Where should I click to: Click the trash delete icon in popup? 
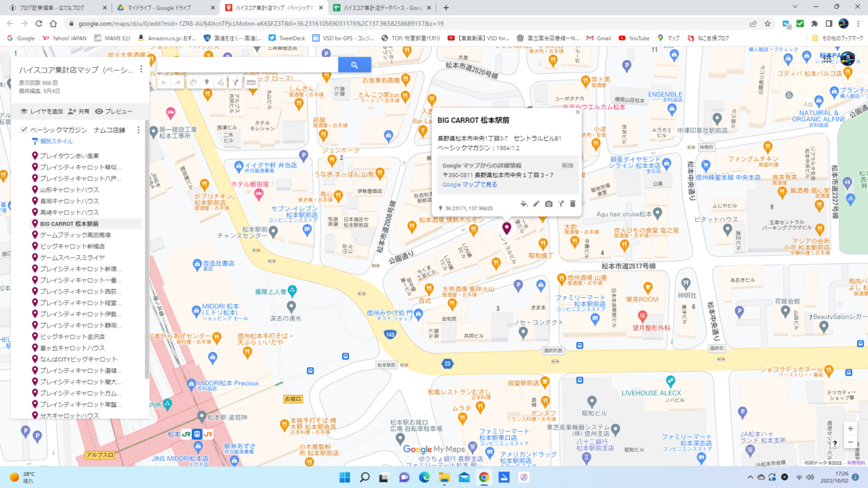572,204
